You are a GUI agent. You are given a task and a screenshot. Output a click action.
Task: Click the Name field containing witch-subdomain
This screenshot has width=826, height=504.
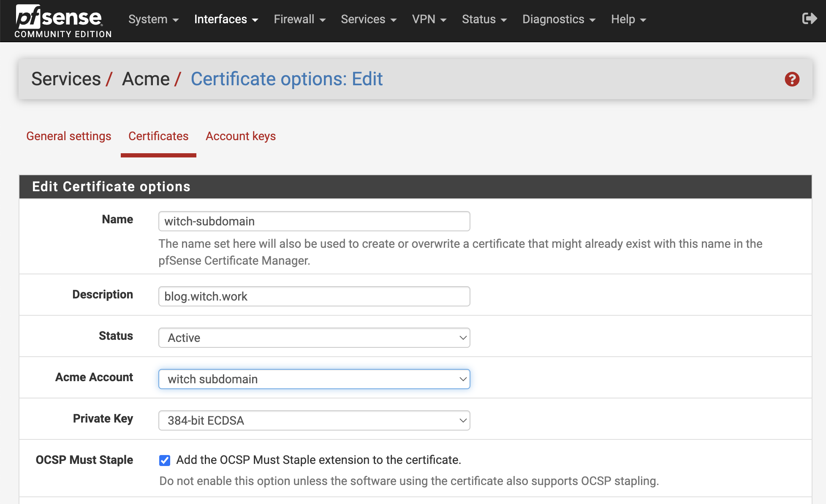point(314,221)
